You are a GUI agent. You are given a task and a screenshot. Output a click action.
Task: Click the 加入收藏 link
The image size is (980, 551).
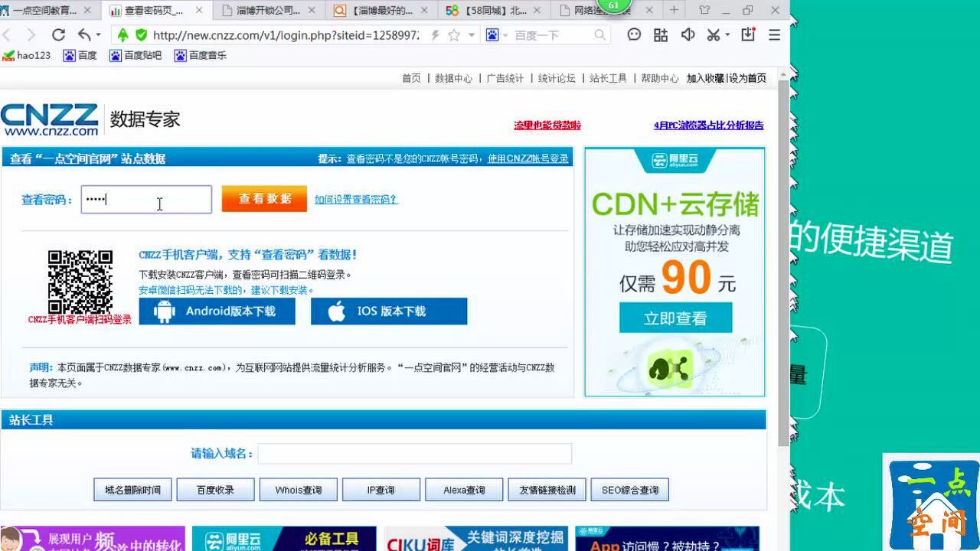[705, 78]
